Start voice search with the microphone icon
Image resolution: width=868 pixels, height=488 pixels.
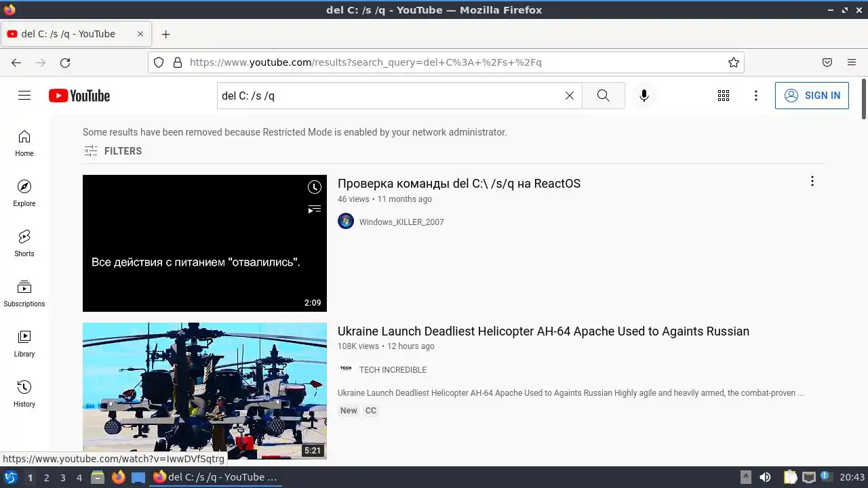coord(644,96)
